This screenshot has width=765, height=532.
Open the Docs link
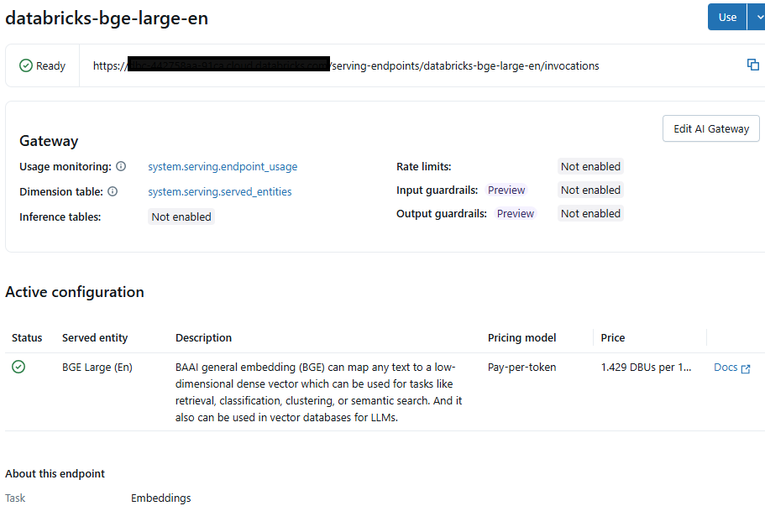(x=726, y=368)
